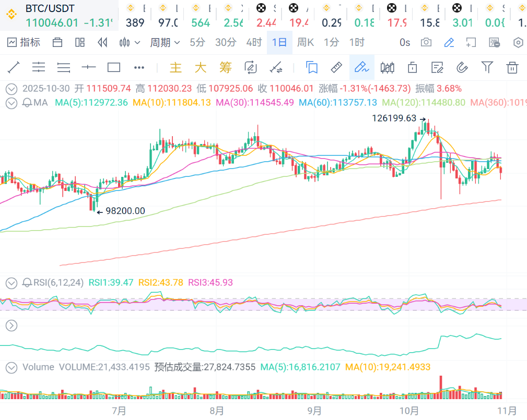527x420 pixels.
Task: Collapse the Volume indicator panel
Action: coord(11,367)
